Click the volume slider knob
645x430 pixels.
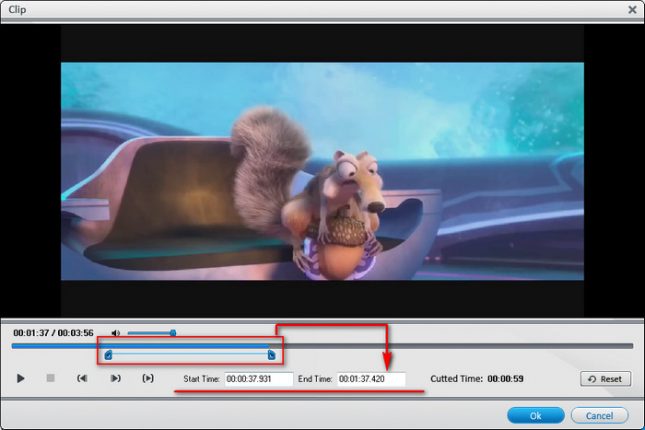pyautogui.click(x=173, y=333)
